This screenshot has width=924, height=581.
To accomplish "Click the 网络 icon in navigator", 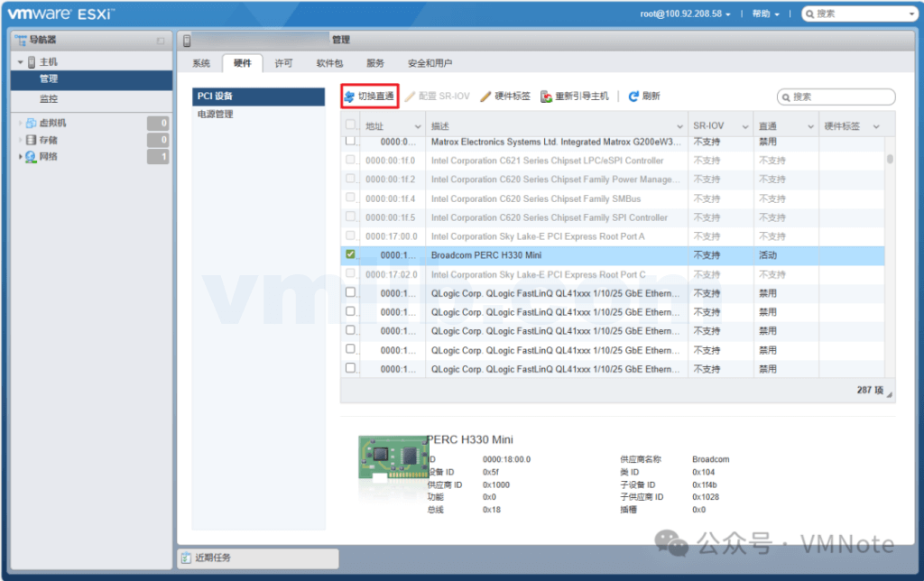I will 30,156.
